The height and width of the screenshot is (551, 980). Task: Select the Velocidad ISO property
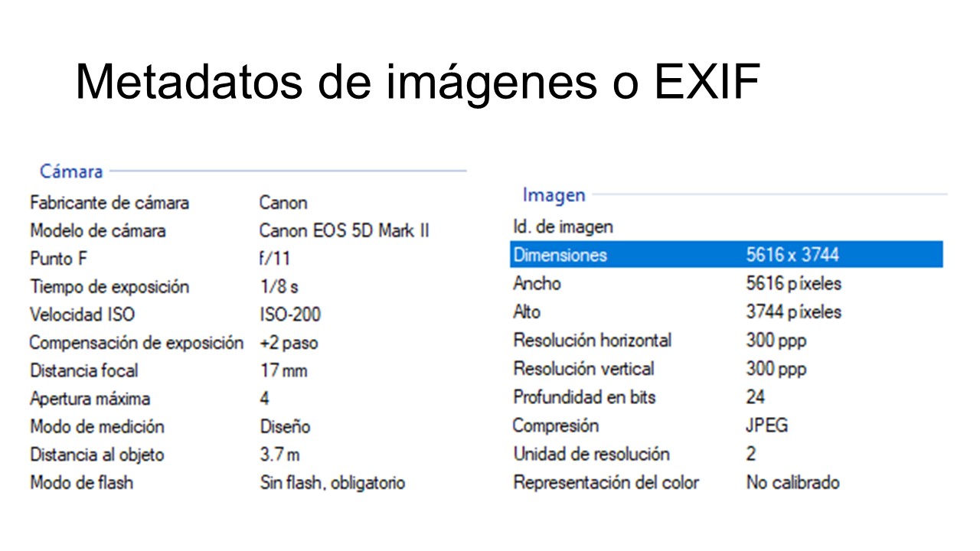click(82, 315)
